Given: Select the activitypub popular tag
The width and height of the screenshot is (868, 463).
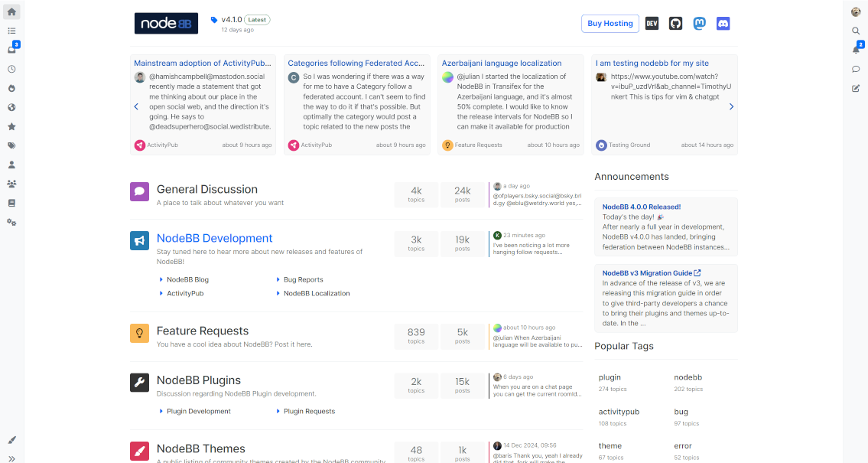Looking at the screenshot, I should tap(619, 412).
